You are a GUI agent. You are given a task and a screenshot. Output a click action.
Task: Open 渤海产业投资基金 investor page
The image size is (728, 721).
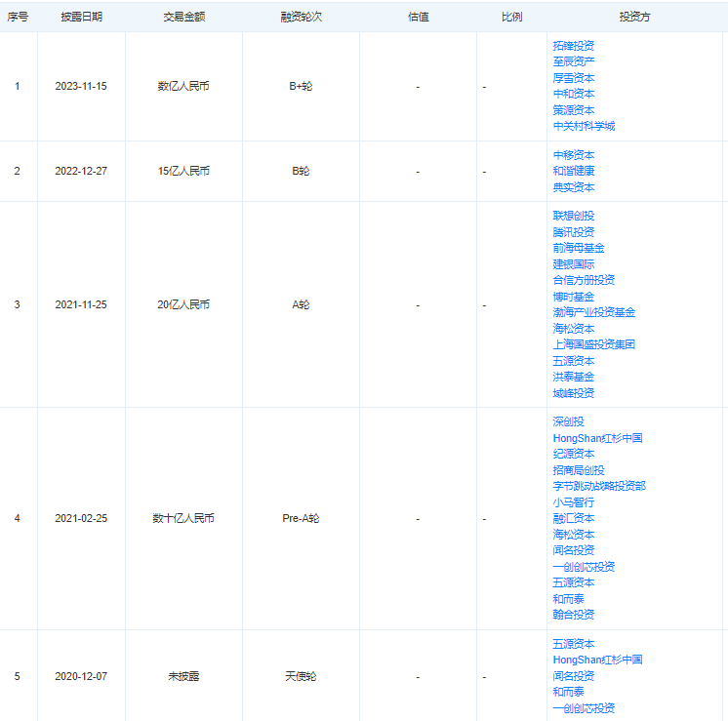(593, 312)
